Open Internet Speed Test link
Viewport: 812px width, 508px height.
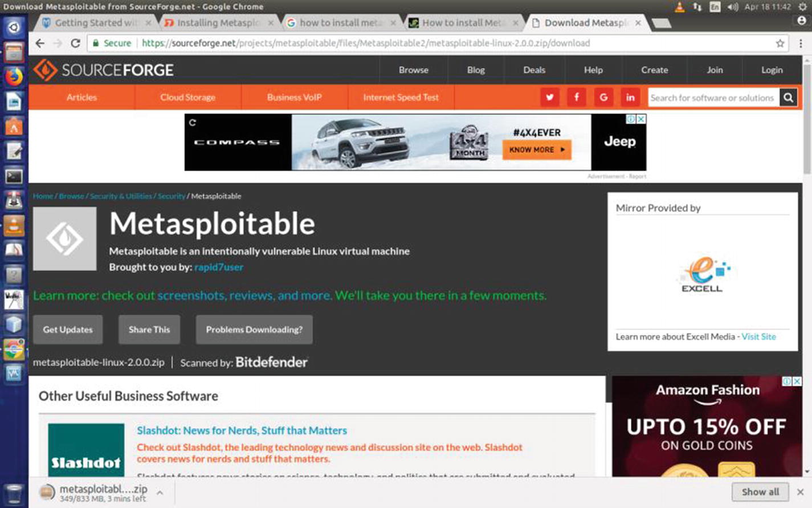coord(401,97)
